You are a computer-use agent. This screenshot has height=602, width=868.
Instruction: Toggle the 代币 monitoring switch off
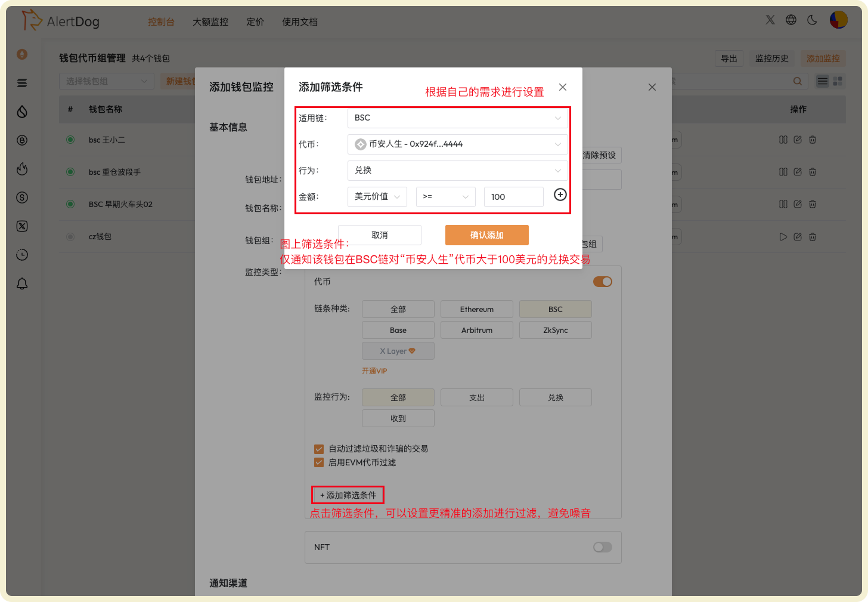click(x=602, y=281)
